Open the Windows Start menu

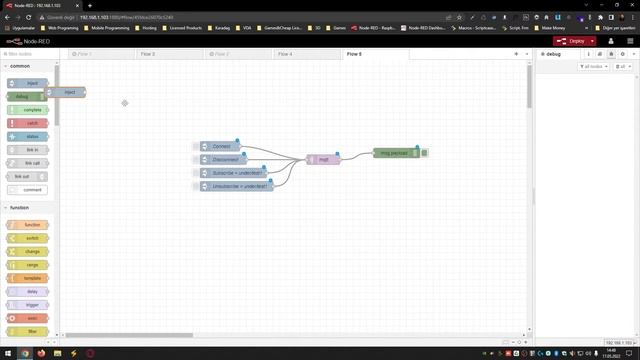[8, 353]
